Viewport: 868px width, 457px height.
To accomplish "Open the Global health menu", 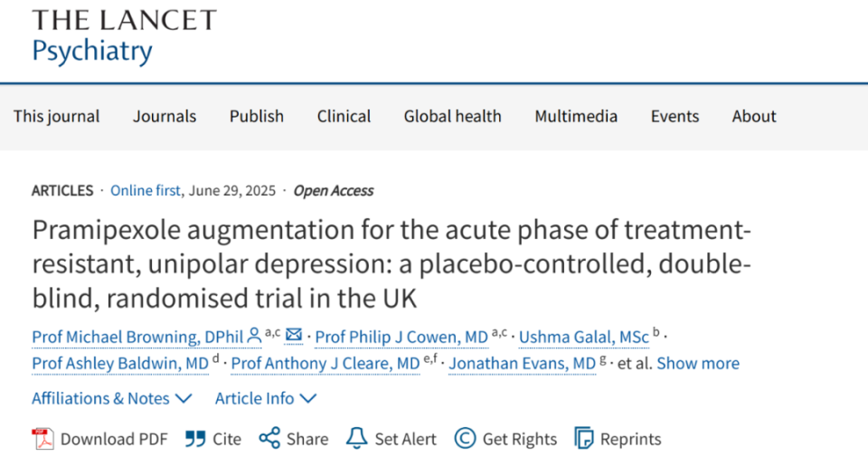I will pyautogui.click(x=452, y=117).
